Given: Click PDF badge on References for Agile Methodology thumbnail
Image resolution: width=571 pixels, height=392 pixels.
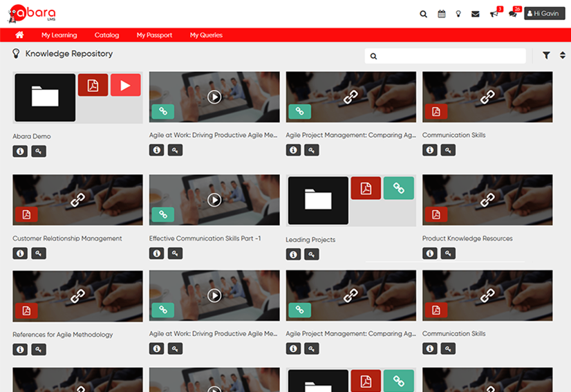Looking at the screenshot, I should 26,310.
